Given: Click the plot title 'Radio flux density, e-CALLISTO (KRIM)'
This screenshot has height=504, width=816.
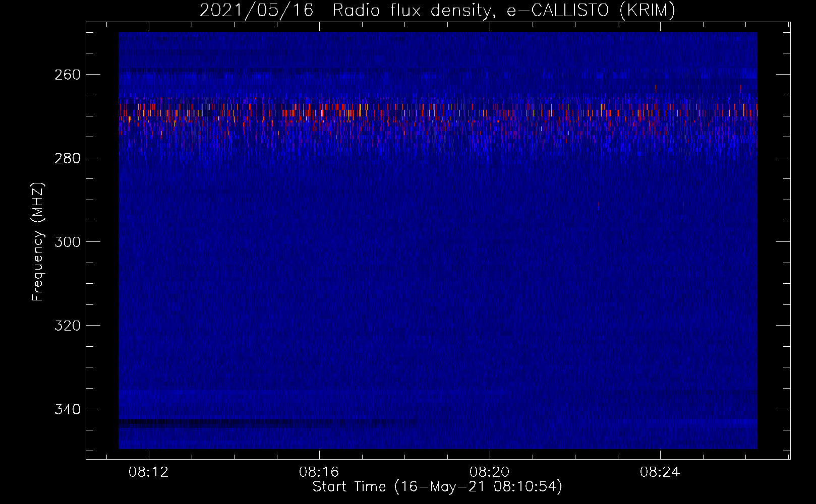Looking at the screenshot, I should point(504,11).
